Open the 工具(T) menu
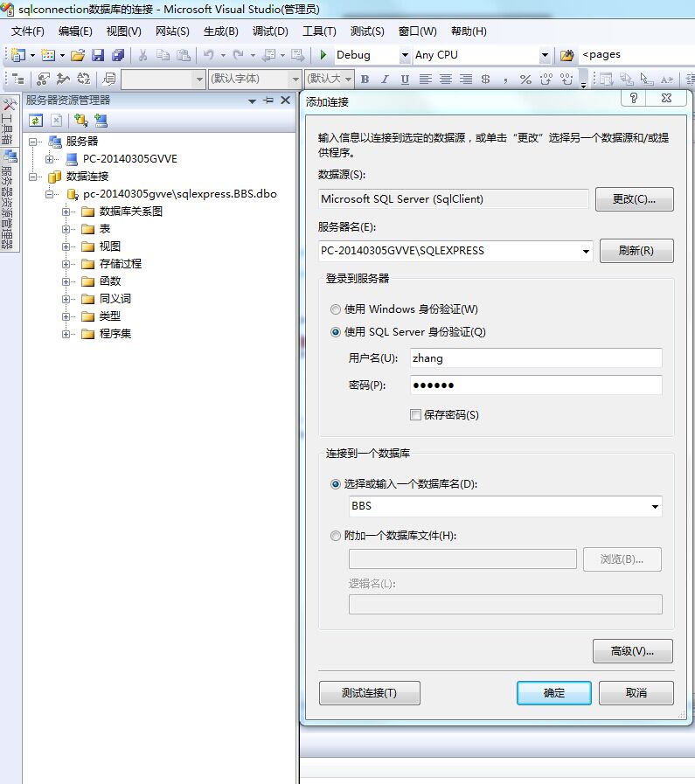 tap(319, 31)
